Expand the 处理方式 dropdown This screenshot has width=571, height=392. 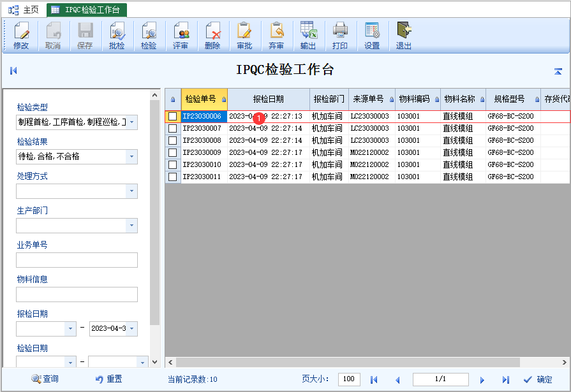point(131,191)
